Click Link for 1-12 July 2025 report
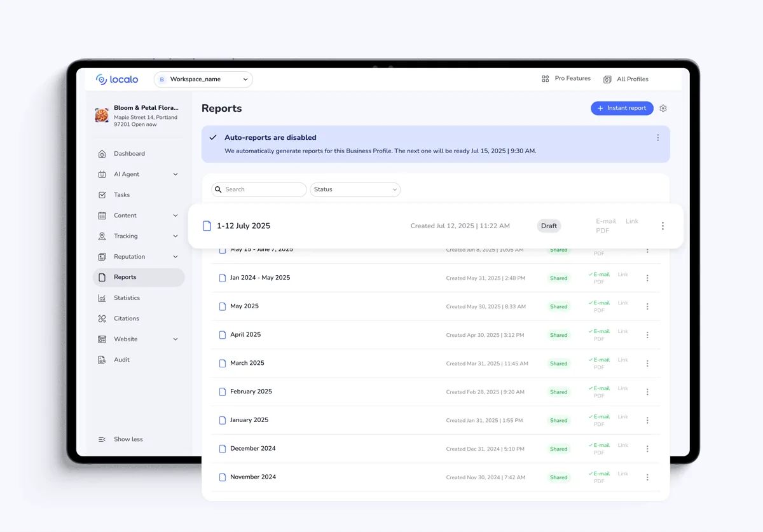The image size is (763, 532). click(x=632, y=221)
